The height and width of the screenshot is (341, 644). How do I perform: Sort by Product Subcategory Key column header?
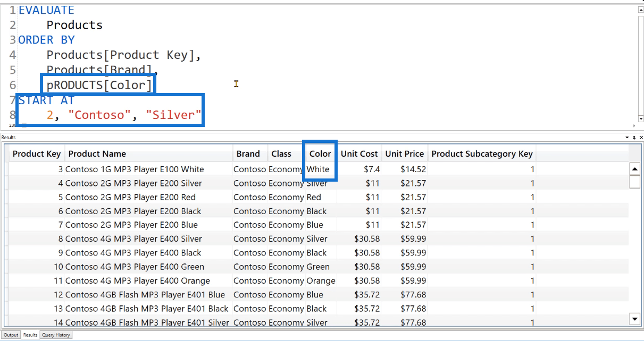[x=482, y=154]
